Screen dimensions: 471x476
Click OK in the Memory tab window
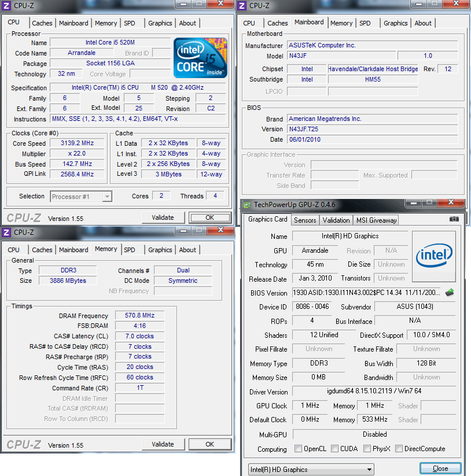coord(210,444)
